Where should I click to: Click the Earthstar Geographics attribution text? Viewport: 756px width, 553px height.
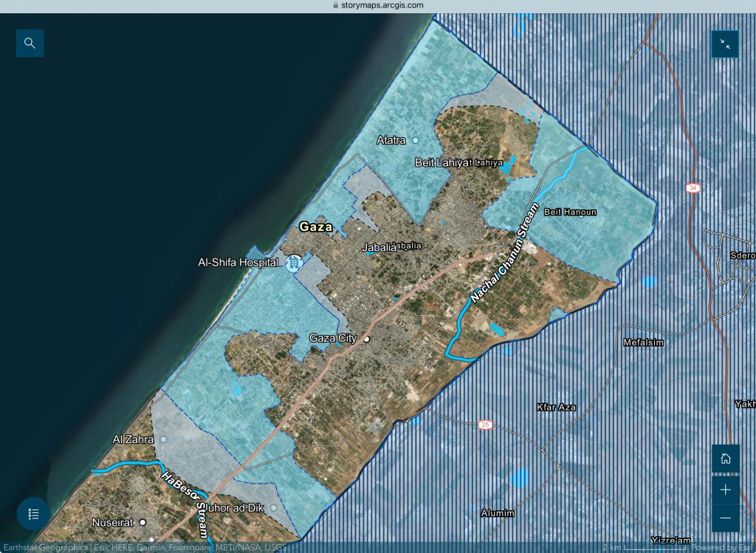pos(44,548)
